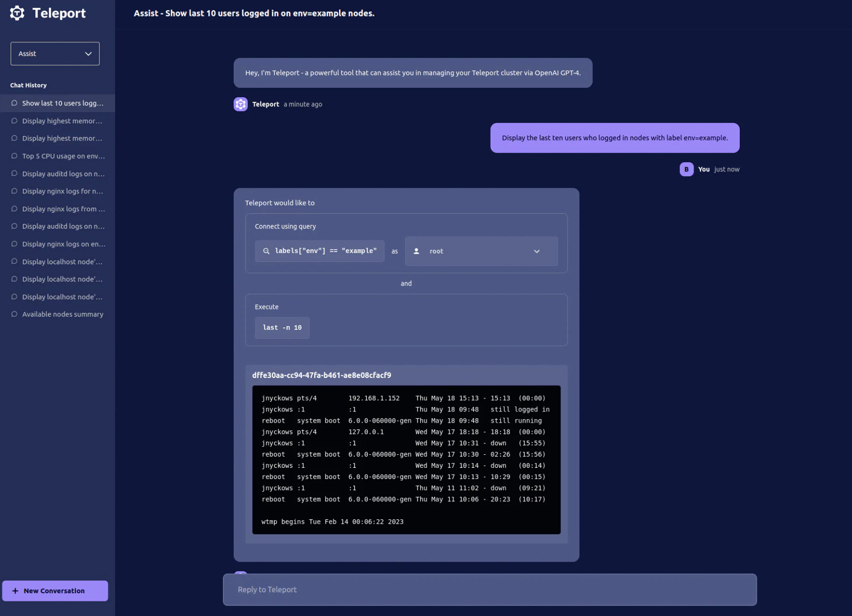Click the user message 'Display the last ten users'

click(615, 138)
